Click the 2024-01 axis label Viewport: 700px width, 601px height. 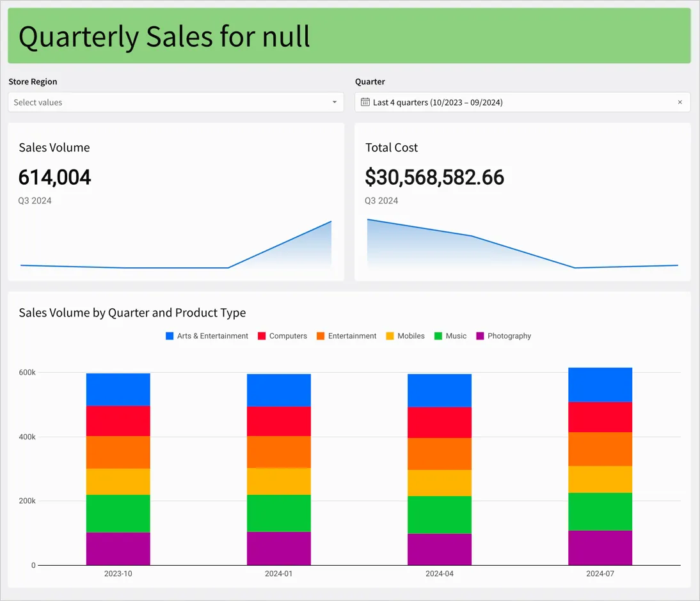[x=279, y=574]
